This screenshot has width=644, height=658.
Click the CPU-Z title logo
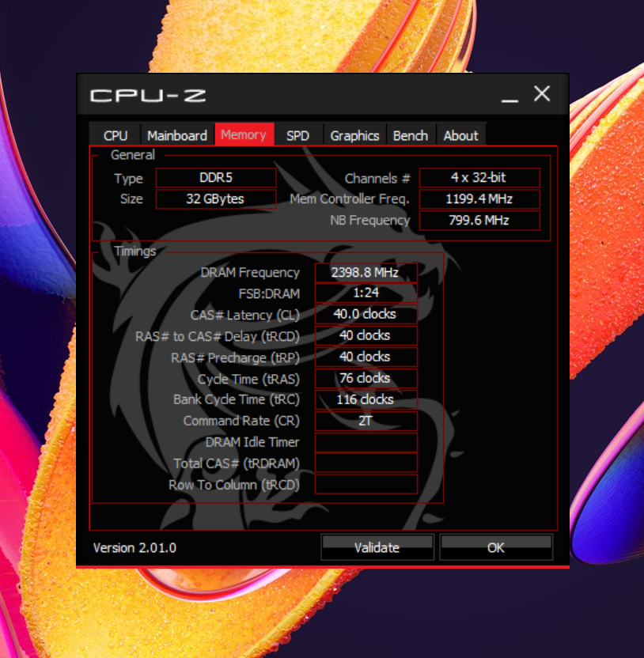(x=148, y=96)
